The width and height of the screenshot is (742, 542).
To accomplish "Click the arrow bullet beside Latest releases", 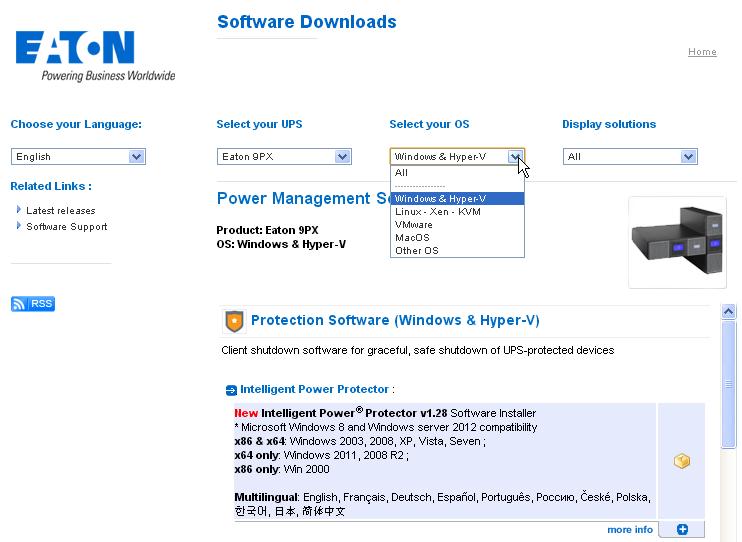I will [x=18, y=209].
